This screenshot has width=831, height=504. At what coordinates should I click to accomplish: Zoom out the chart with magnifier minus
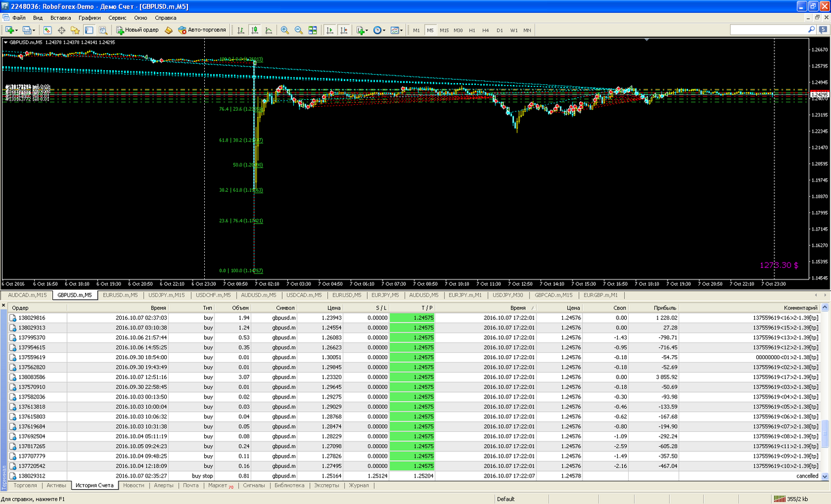coord(299,30)
